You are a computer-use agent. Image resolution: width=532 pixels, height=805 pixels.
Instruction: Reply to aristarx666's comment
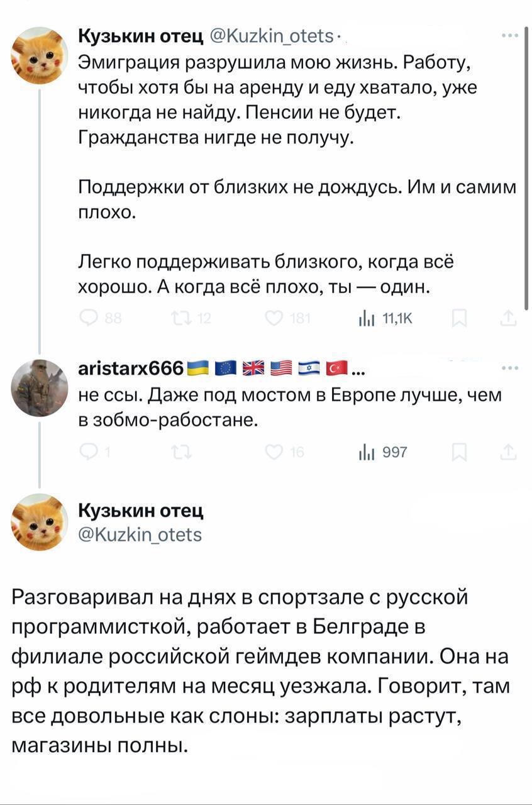pyautogui.click(x=89, y=452)
